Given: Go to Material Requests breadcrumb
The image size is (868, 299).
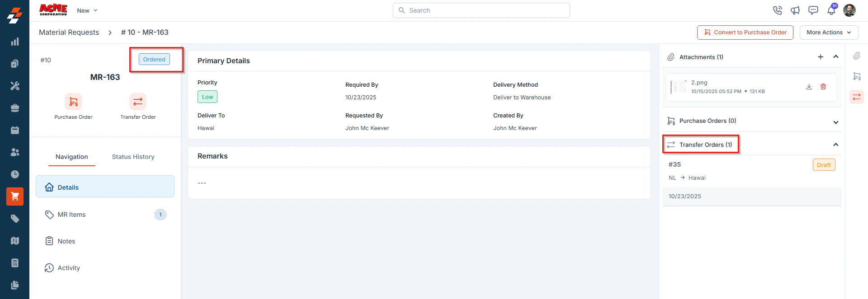Looking at the screenshot, I should [x=69, y=33].
